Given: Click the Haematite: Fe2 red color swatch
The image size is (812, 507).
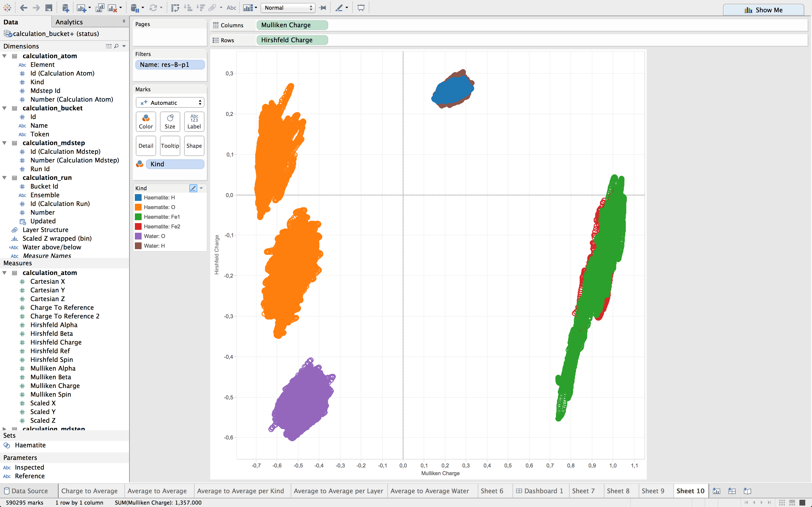Looking at the screenshot, I should [138, 226].
